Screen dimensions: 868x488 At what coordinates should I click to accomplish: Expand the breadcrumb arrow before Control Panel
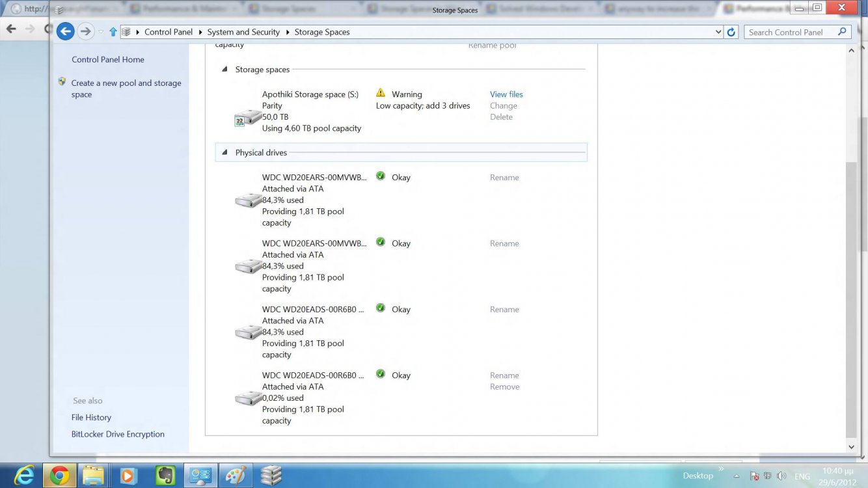point(137,32)
